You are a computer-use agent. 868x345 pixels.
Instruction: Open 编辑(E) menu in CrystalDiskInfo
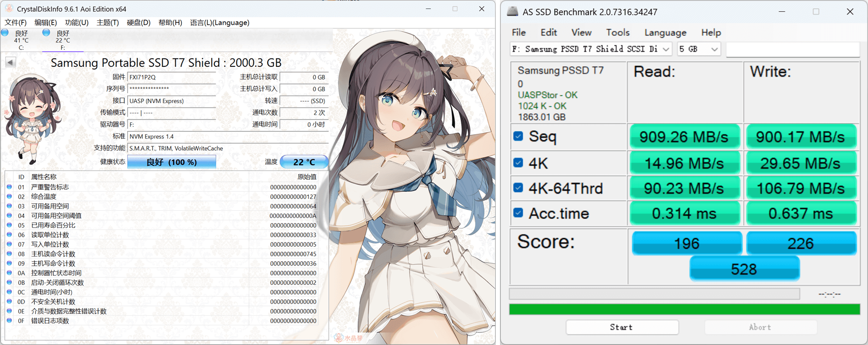pos(46,23)
